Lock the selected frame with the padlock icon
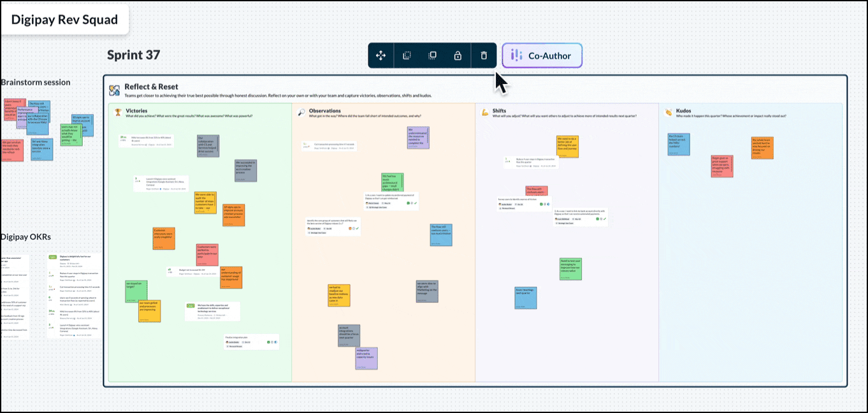Image resolution: width=868 pixels, height=413 pixels. tap(458, 56)
